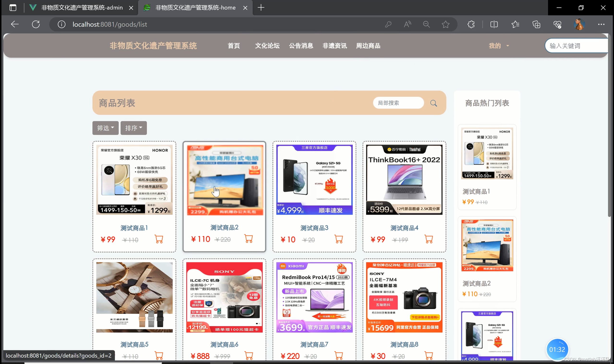Open the 文化论坛 nav item
This screenshot has width=614, height=364.
267,46
